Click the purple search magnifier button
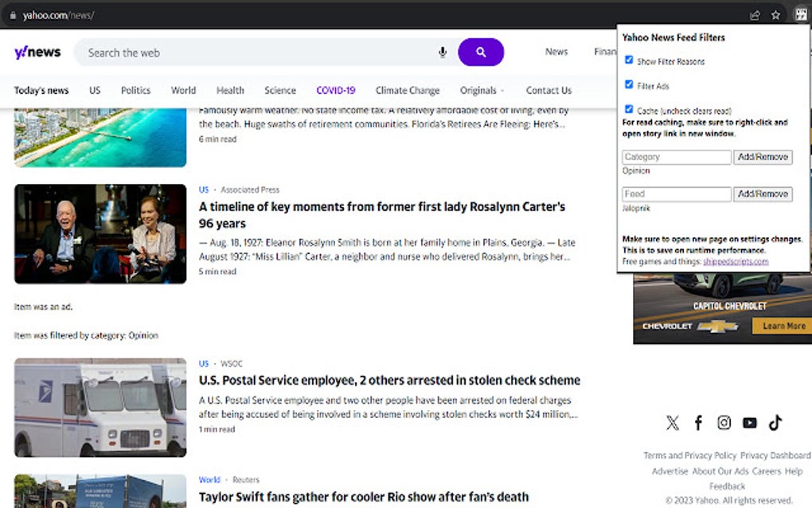 tap(481, 52)
